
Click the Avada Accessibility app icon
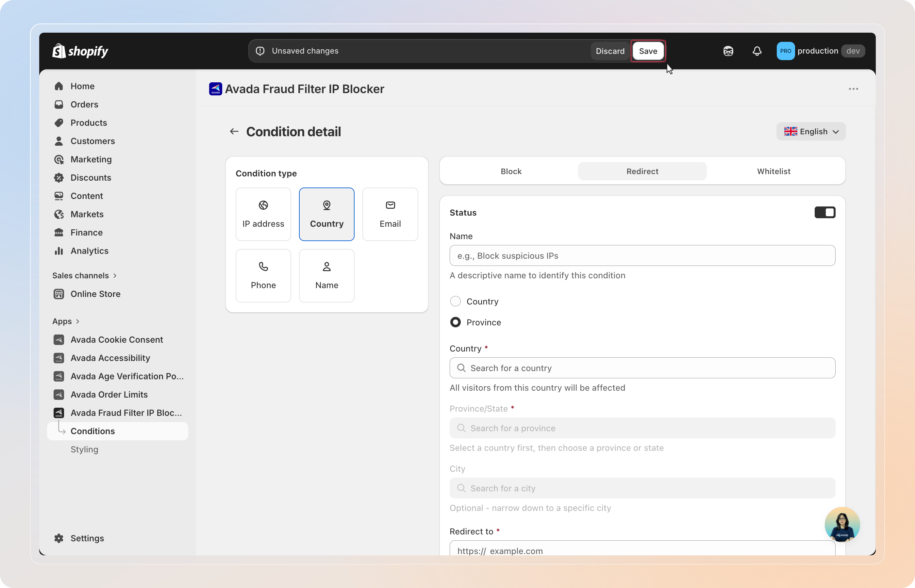click(59, 358)
